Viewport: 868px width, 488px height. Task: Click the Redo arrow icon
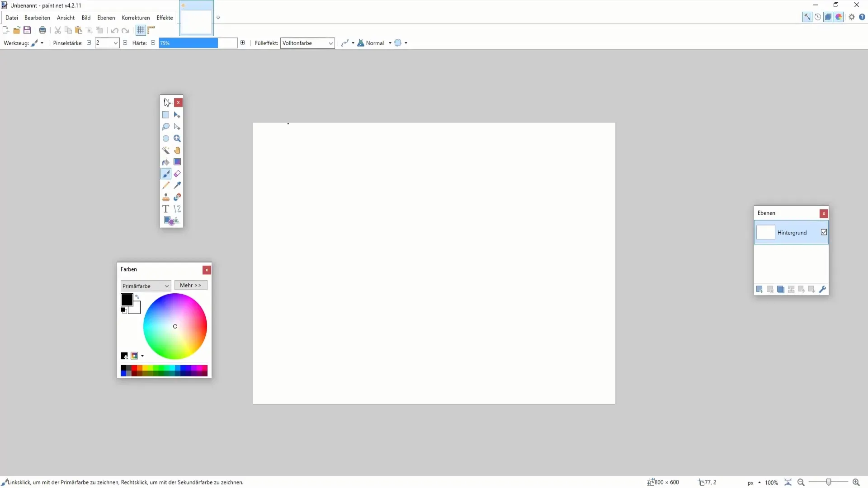click(126, 30)
